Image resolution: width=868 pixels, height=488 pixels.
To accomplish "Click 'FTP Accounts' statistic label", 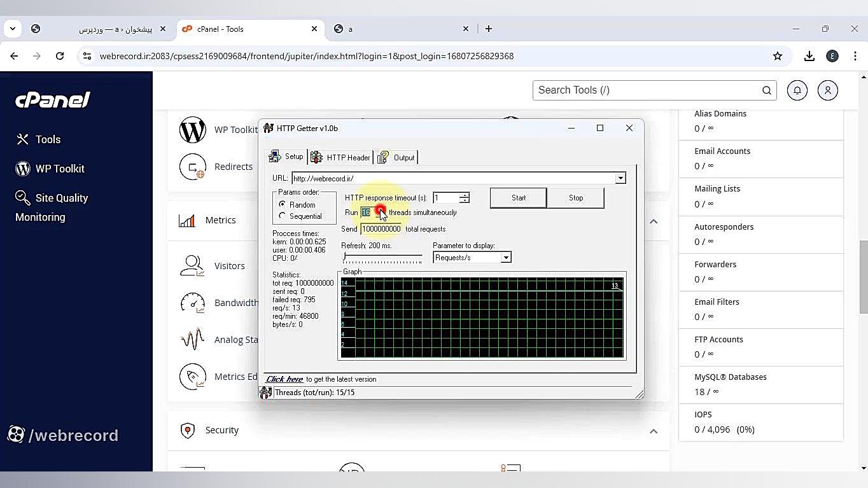I will tap(718, 340).
